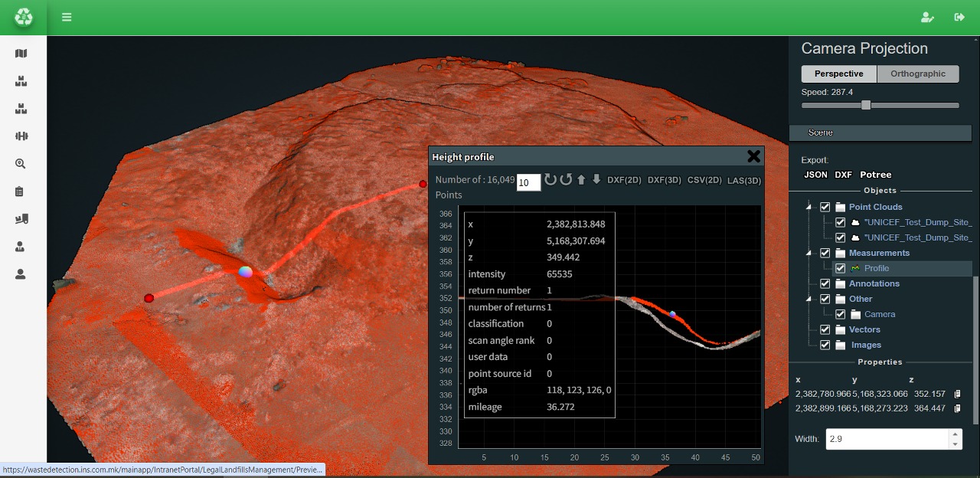The image size is (980, 478).
Task: Click the up arrow in Height profile toolbar
Action: [581, 179]
